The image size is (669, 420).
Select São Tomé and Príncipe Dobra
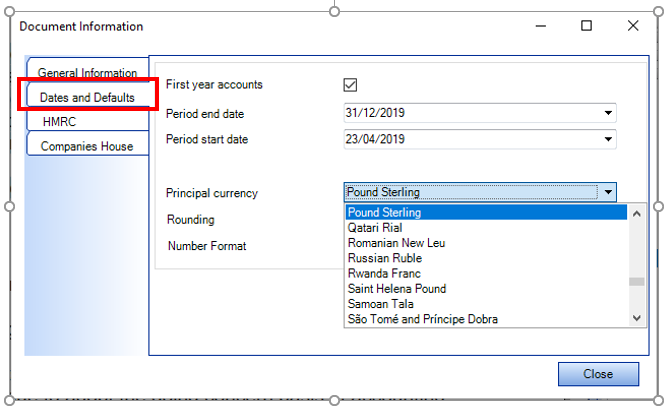422,319
